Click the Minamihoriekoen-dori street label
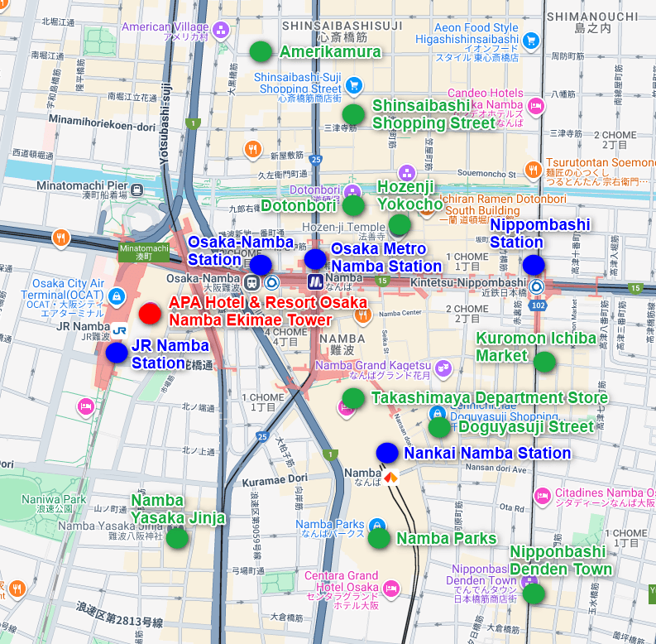 [x=102, y=123]
